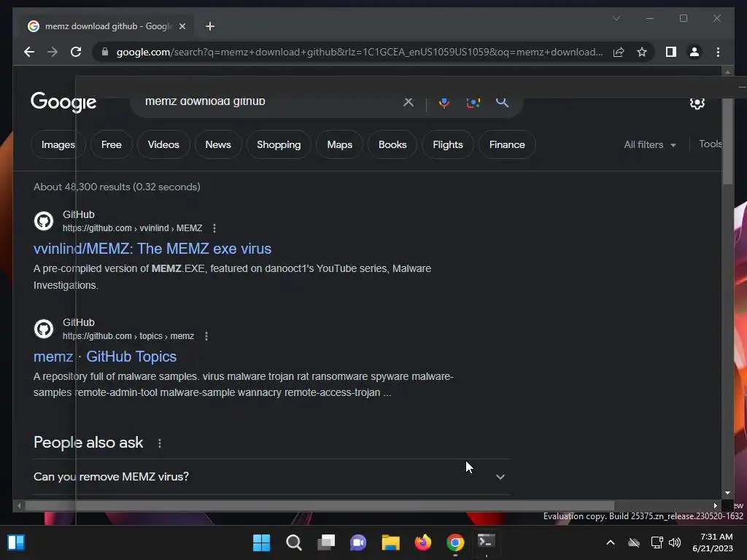Open vvinlind/MEMZ: The MEMZ exe virus link
This screenshot has width=747, height=560.
(x=152, y=249)
